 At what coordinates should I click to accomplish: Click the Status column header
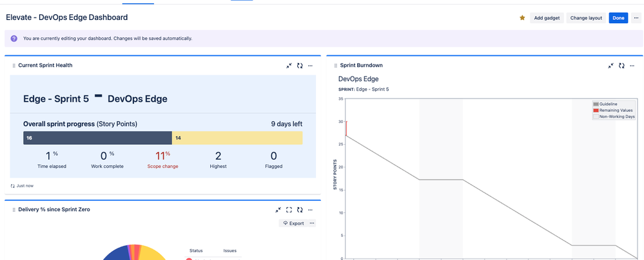(196, 250)
